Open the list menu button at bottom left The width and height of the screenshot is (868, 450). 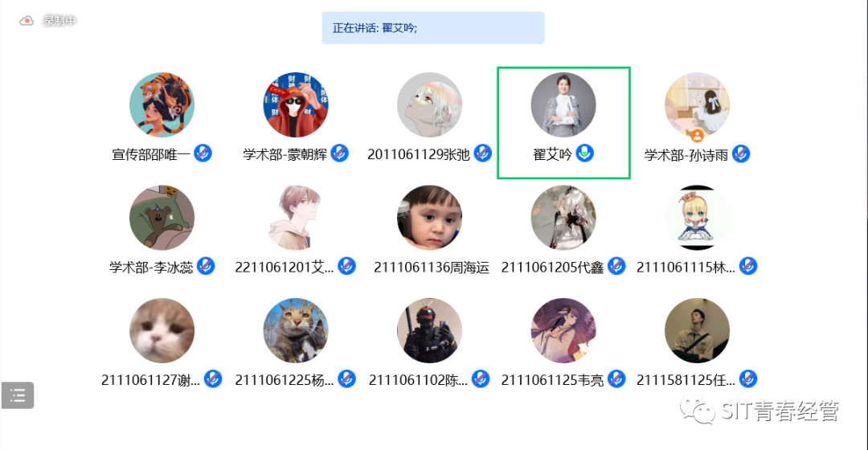(x=18, y=395)
